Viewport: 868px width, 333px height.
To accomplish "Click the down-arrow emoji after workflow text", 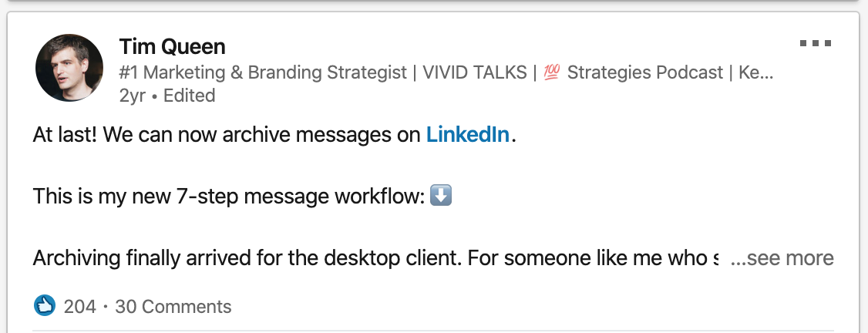I will click(441, 196).
